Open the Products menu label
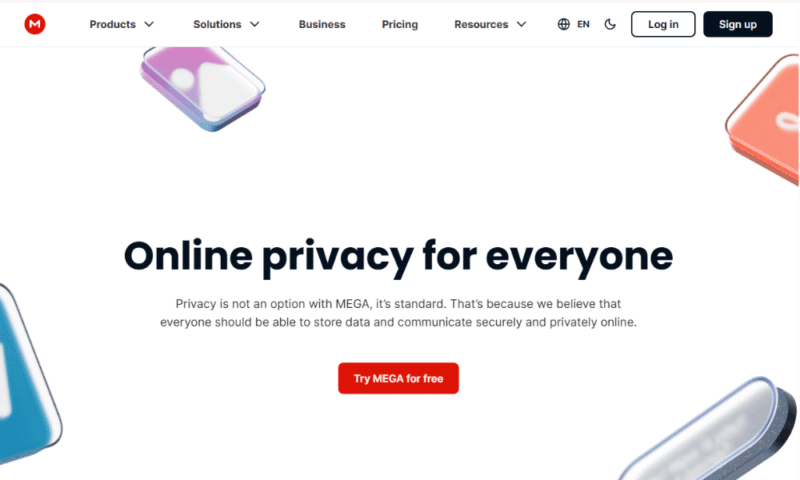 112,24
